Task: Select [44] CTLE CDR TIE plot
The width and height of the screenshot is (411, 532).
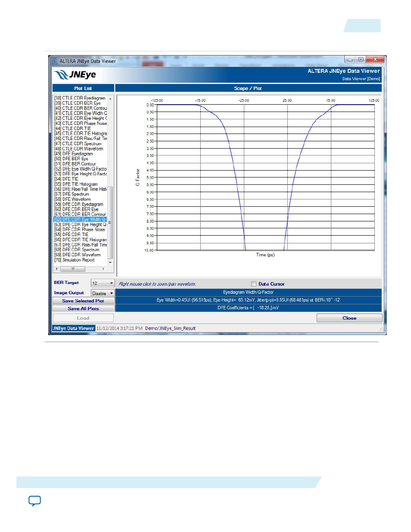Action: tap(76, 128)
